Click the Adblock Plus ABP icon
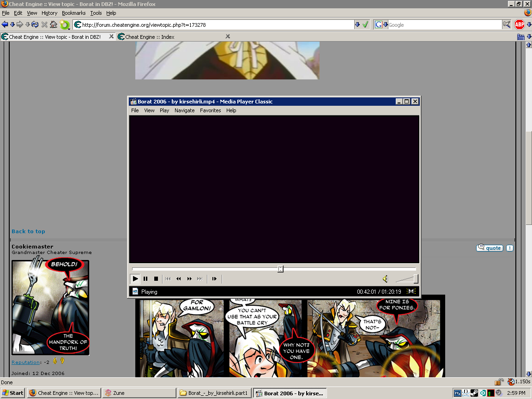The width and height of the screenshot is (532, 399). (x=519, y=24)
